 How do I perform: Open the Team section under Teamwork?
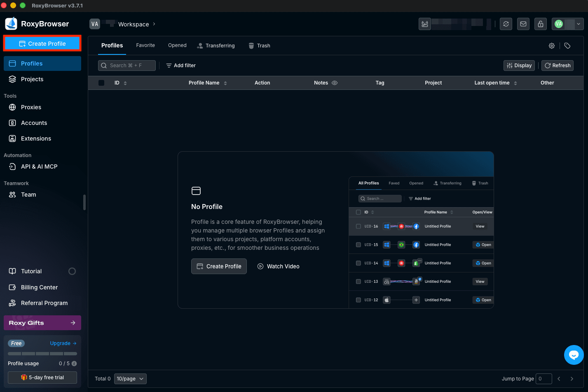[x=28, y=195]
